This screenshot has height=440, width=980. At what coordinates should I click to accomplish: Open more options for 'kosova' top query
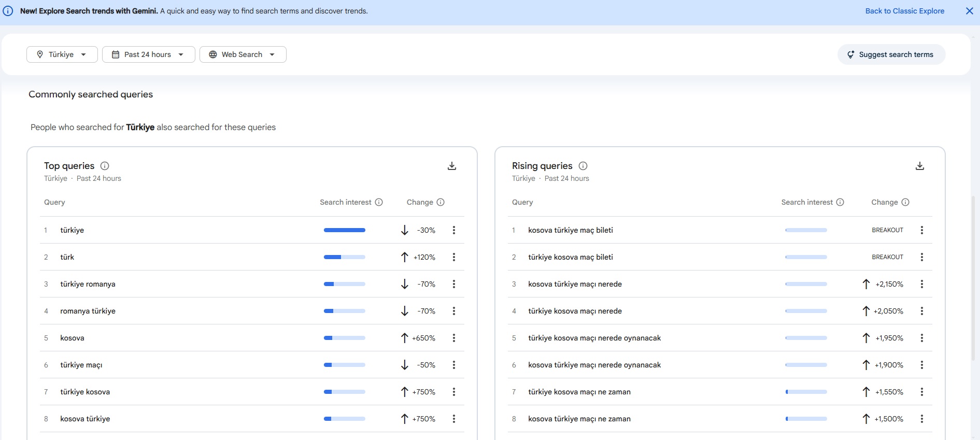454,338
